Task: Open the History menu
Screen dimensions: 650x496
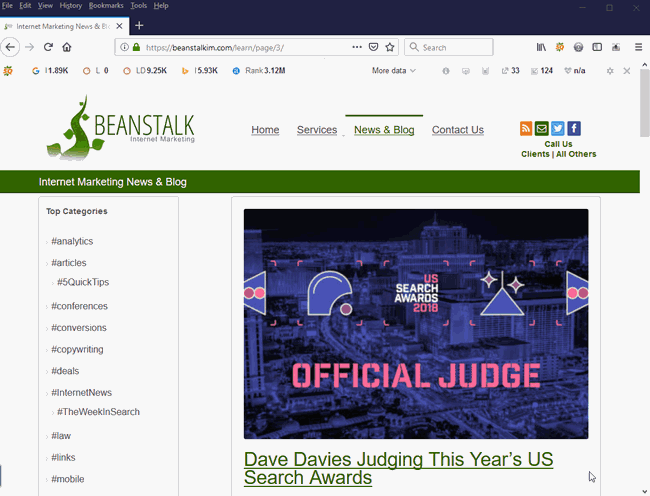Action: pyautogui.click(x=70, y=6)
